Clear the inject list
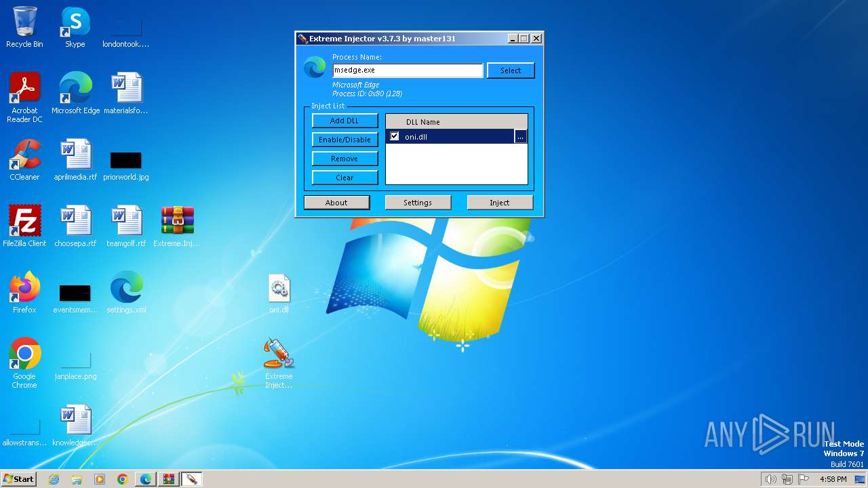This screenshot has height=488, width=868. tap(344, 178)
